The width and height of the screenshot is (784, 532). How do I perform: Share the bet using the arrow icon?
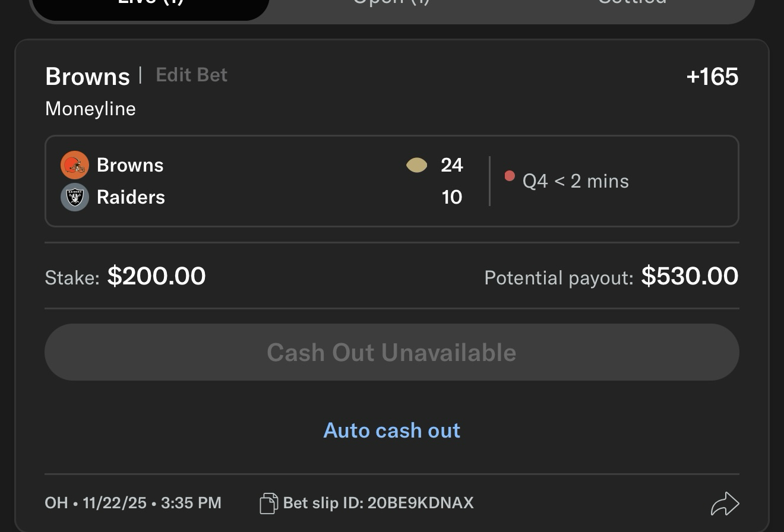click(725, 504)
